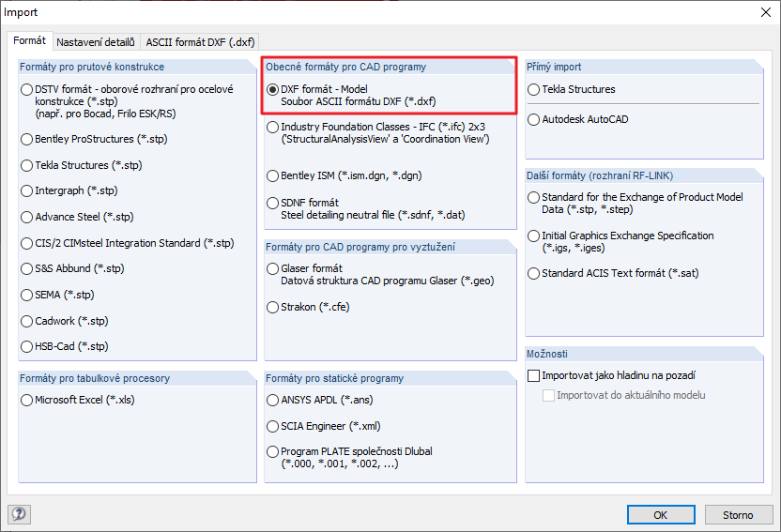This screenshot has height=532, width=781.
Task: Choose SCIA Engineer (*.xml) format
Action: (x=272, y=427)
